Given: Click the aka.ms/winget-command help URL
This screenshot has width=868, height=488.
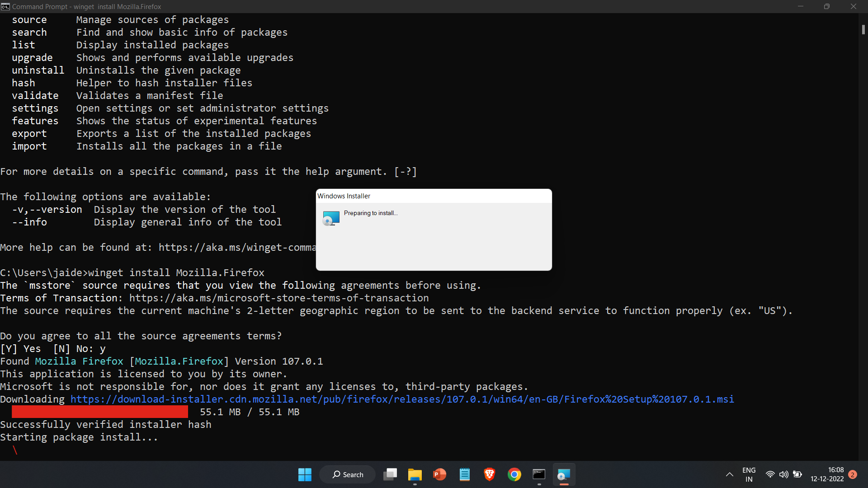Looking at the screenshot, I should click(x=237, y=248).
